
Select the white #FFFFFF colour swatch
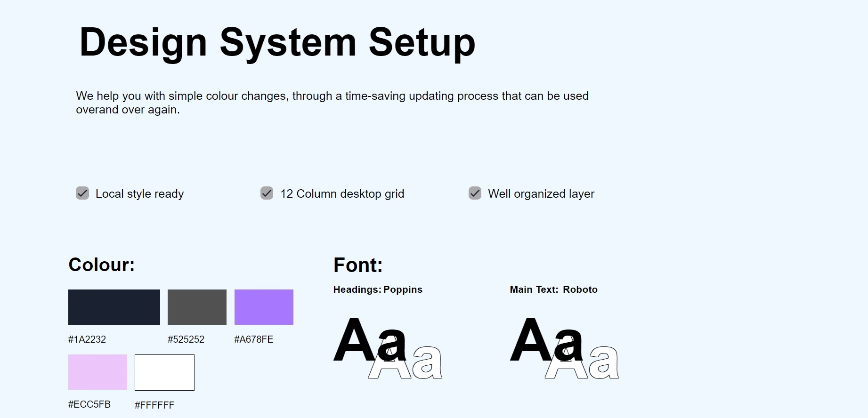point(164,372)
